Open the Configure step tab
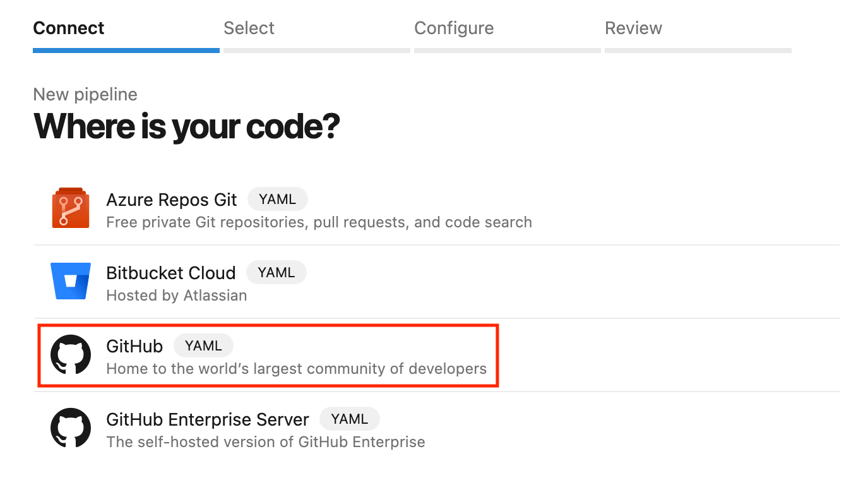 click(x=508, y=35)
